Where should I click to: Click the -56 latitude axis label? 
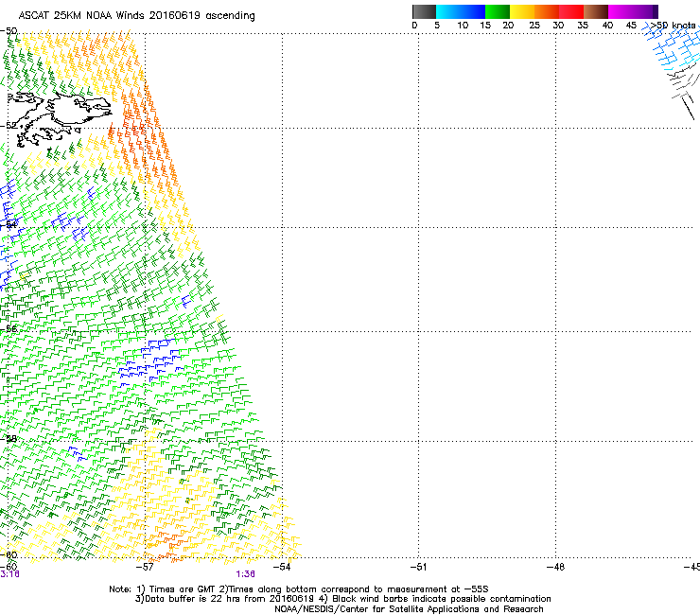coord(9,328)
